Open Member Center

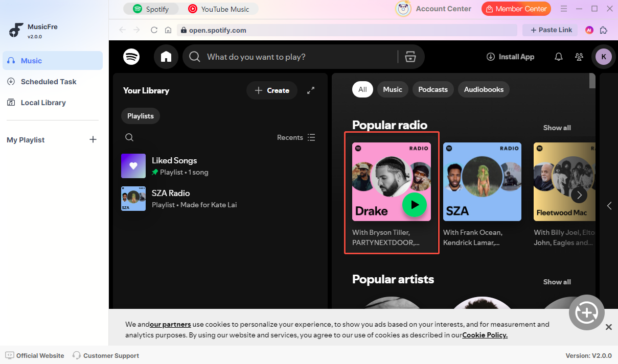(516, 9)
